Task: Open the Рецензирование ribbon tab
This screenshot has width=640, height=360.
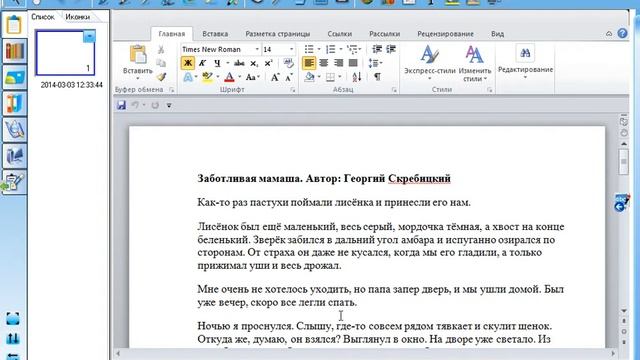Action: (x=445, y=34)
